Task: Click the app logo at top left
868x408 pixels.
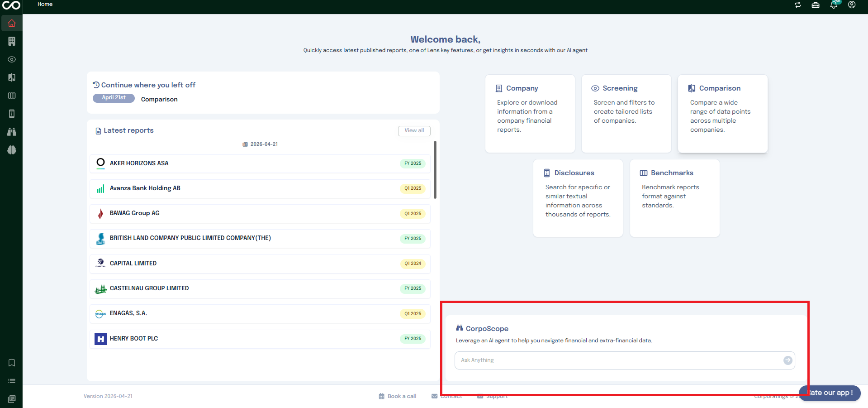Action: pos(11,5)
